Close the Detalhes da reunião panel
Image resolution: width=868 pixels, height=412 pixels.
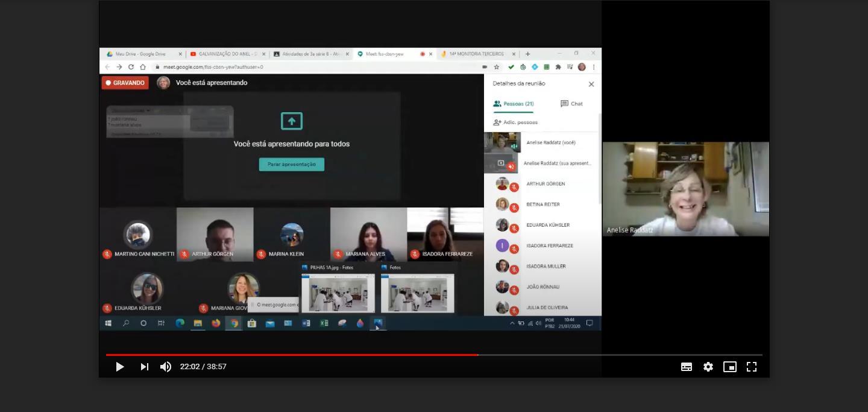point(591,84)
